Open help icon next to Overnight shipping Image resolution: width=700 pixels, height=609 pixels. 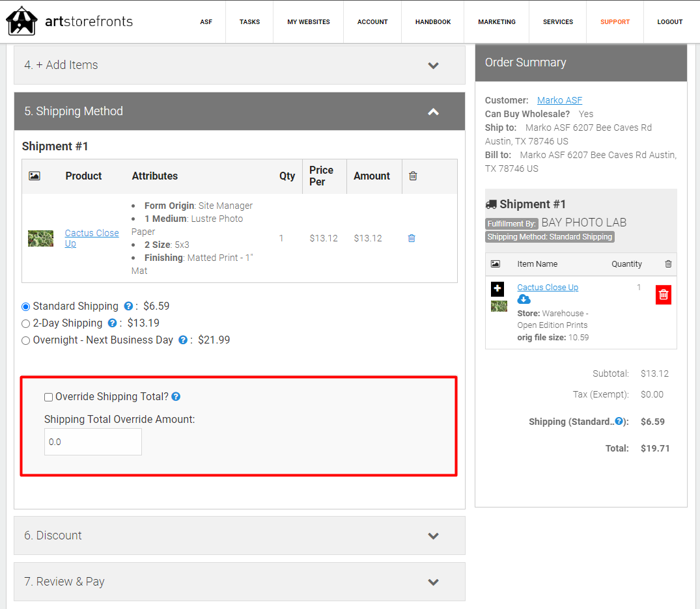point(182,340)
